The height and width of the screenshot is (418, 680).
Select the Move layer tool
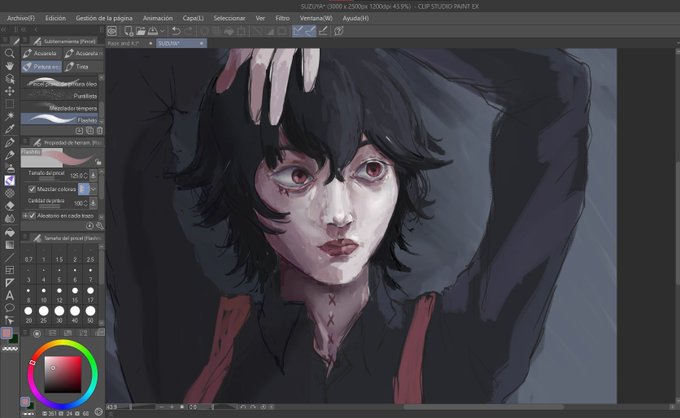tap(10, 91)
